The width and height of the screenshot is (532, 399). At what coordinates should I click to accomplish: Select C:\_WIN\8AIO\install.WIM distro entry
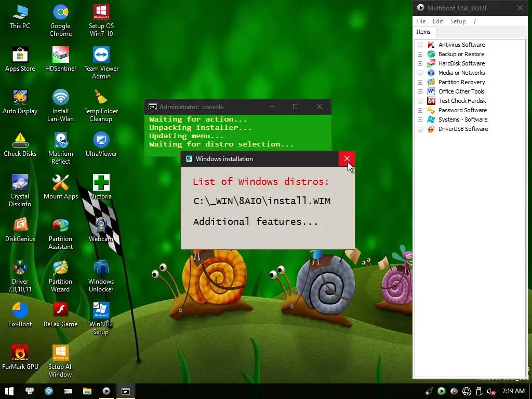pos(262,201)
